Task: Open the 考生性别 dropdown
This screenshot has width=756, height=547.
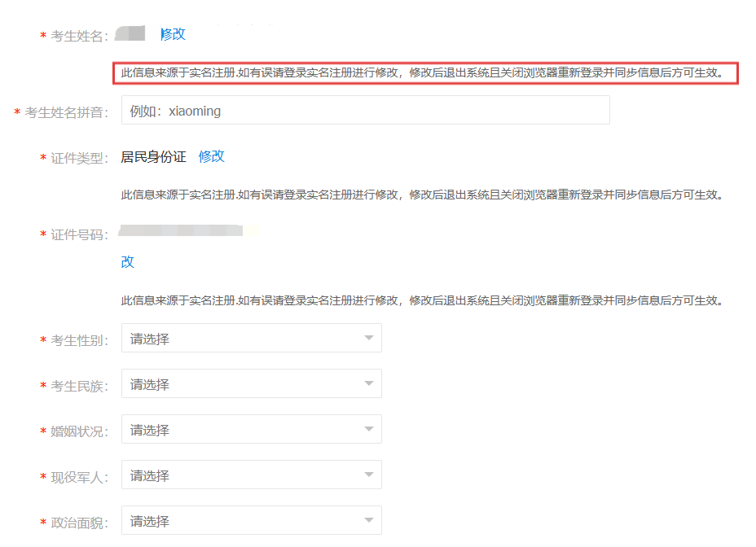Action: [x=252, y=339]
